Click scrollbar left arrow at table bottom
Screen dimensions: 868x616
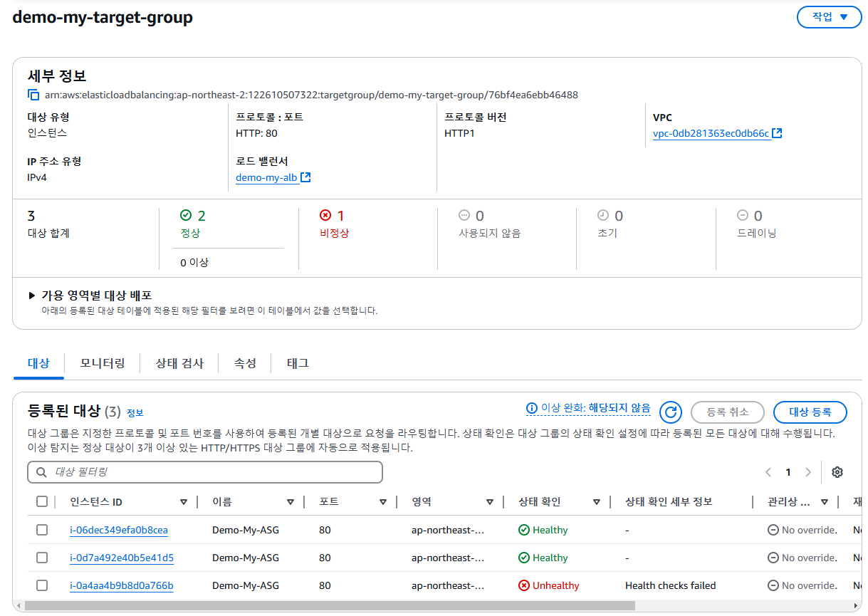click(19, 606)
